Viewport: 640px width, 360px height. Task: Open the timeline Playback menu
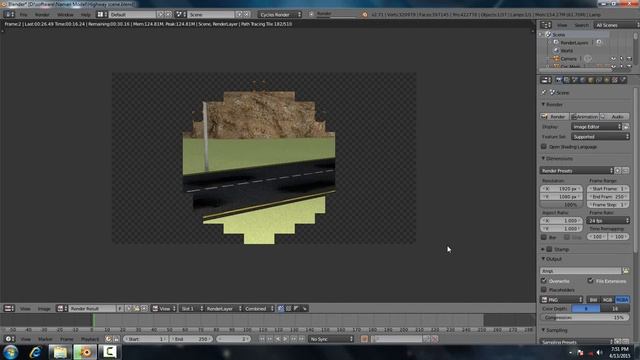[90, 339]
